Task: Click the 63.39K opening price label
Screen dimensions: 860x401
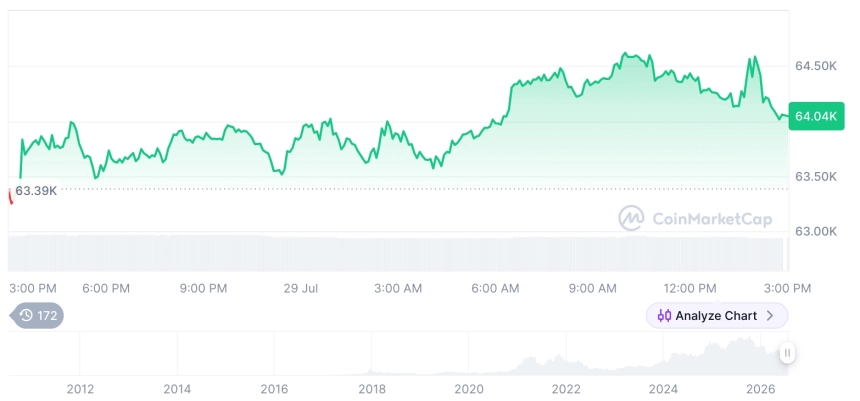Action: [x=36, y=191]
